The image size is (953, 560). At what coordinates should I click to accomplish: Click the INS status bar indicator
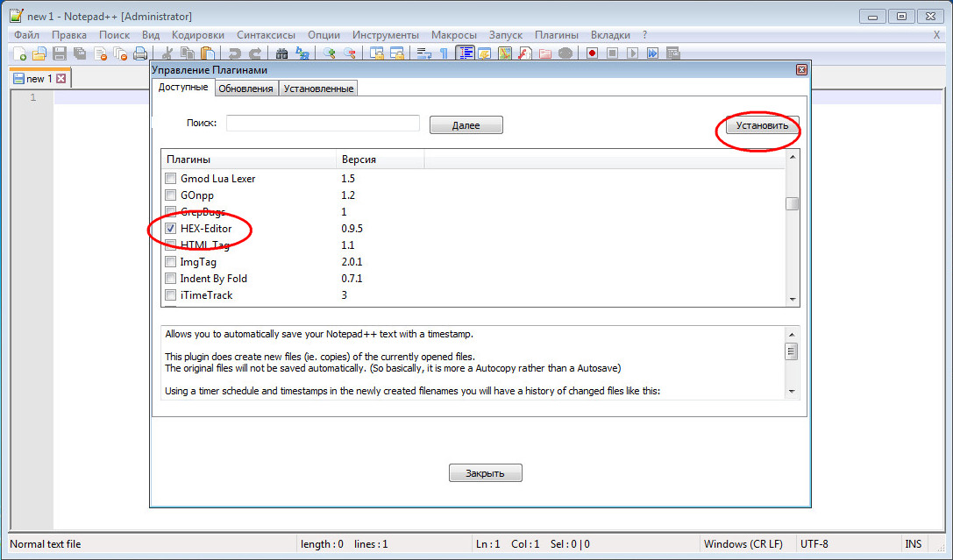click(x=914, y=543)
